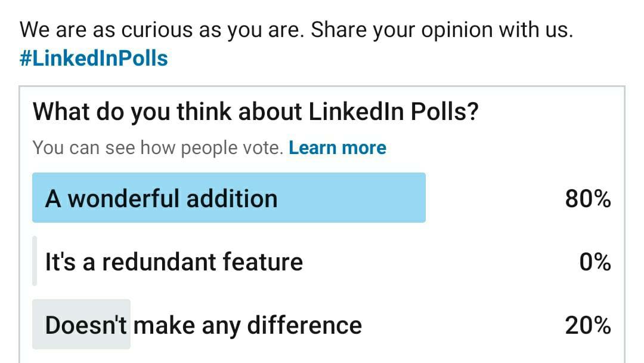
Task: Click the highlighted winning poll option bar
Action: pos(230,198)
